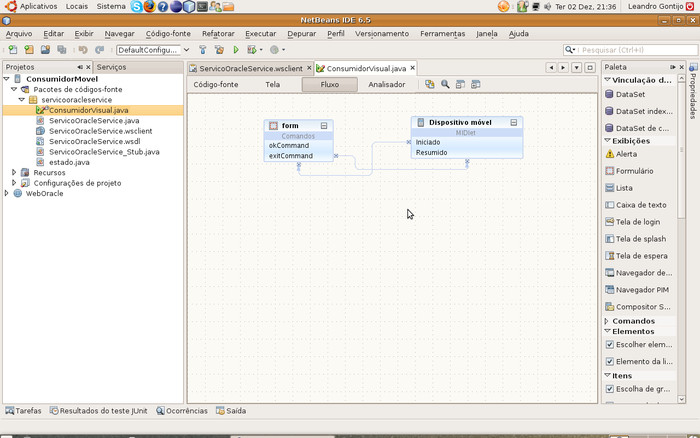Image resolution: width=700 pixels, height=438 pixels.
Task: Click the Debug Main Project icon
Action: tap(252, 50)
